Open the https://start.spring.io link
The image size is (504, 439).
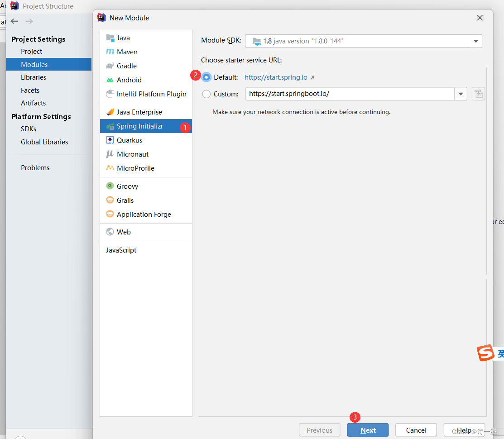(x=276, y=77)
